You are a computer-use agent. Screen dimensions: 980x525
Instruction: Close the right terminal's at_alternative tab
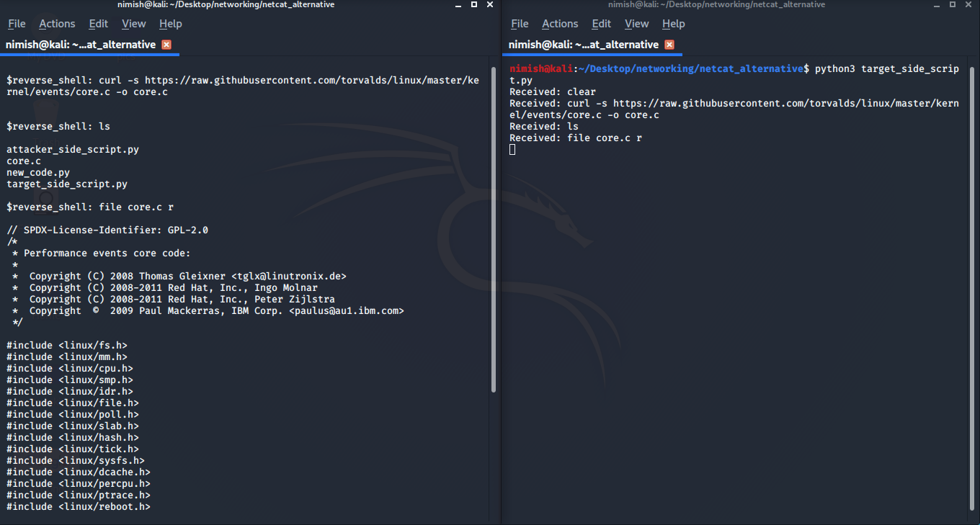pos(669,44)
